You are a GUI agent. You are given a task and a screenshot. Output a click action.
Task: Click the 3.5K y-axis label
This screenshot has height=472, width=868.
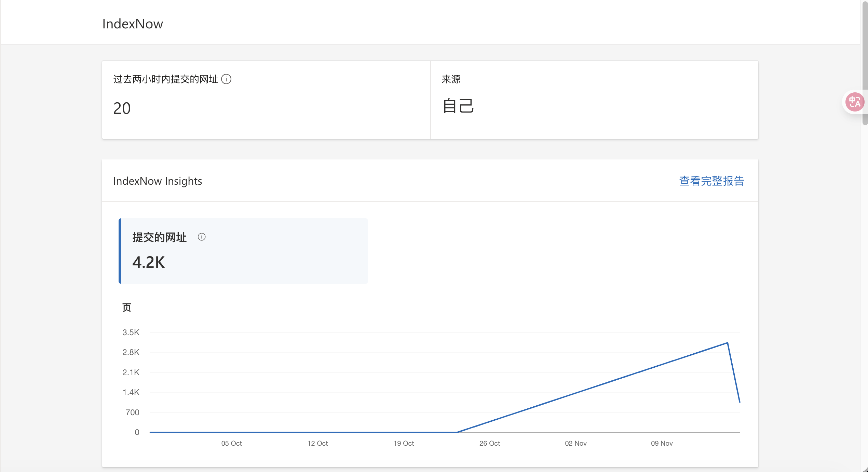(131, 332)
